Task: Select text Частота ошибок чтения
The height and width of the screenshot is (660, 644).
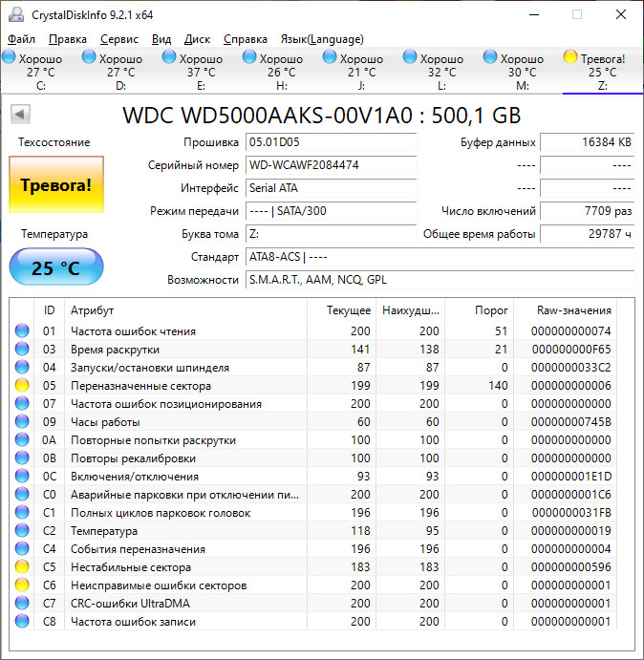Action: 133,331
